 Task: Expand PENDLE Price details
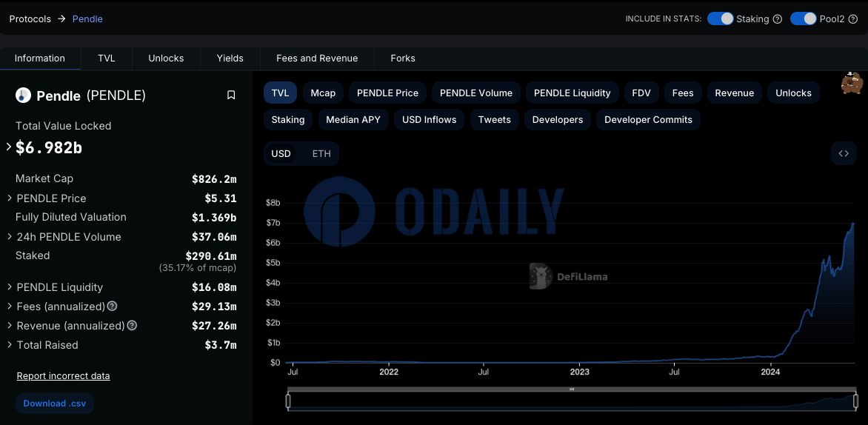click(10, 198)
